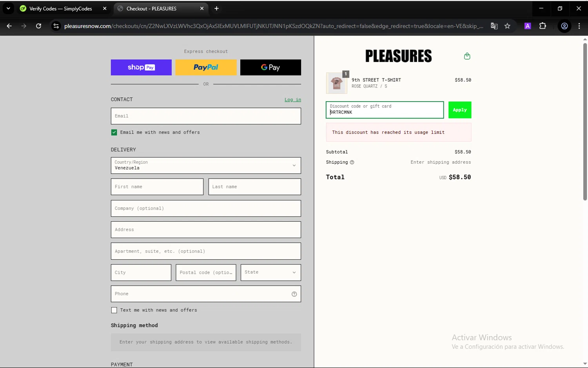Click the browser back arrow
The width and height of the screenshot is (588, 368).
pos(9,26)
